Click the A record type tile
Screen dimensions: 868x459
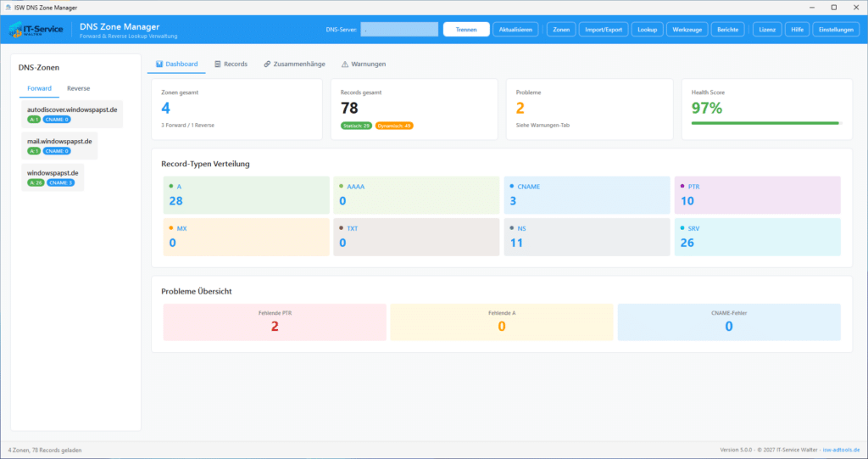click(247, 195)
